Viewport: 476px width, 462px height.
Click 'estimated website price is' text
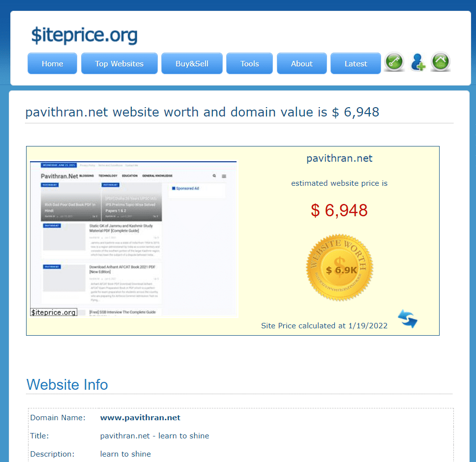pyautogui.click(x=339, y=183)
